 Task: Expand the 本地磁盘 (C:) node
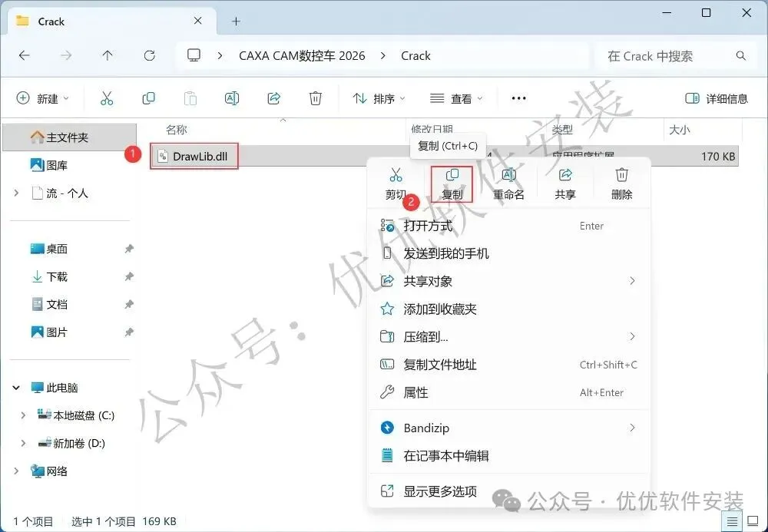click(23, 415)
